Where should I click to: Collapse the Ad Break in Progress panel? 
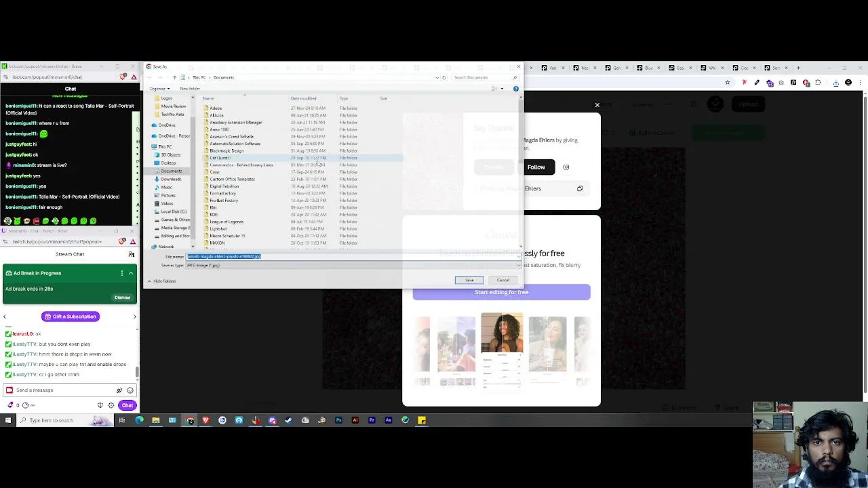pyautogui.click(x=131, y=273)
